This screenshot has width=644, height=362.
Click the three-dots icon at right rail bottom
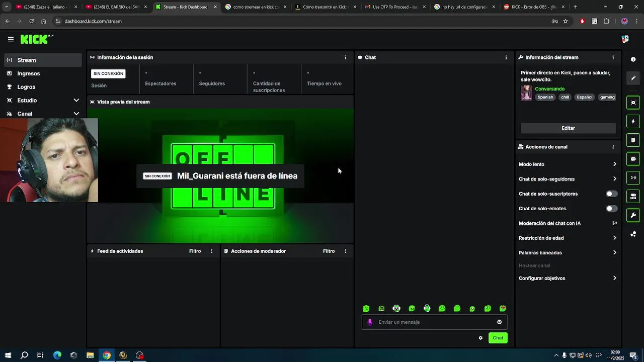(633, 234)
